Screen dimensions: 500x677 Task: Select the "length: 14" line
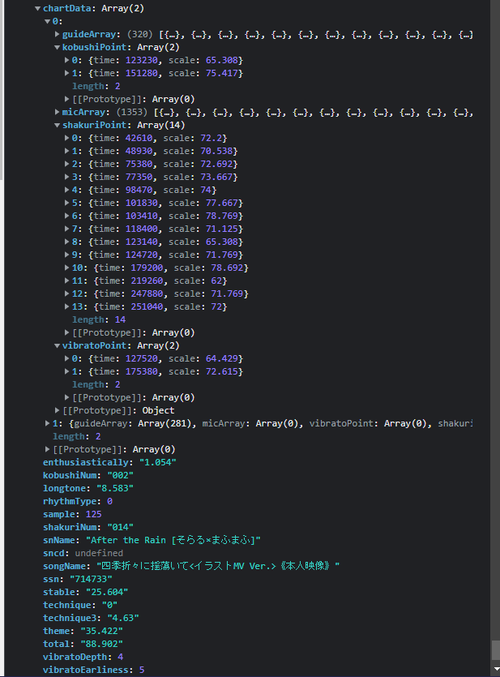click(x=99, y=320)
